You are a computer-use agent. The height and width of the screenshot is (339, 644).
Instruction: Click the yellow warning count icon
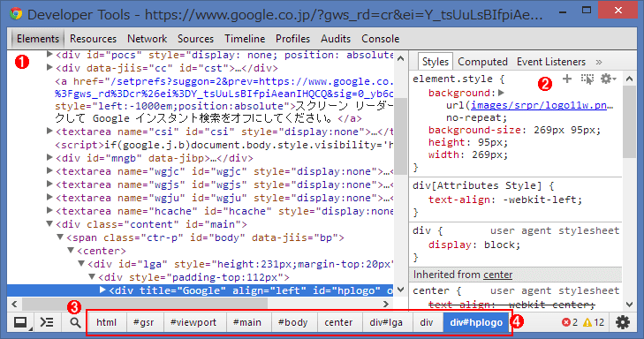pos(587,322)
